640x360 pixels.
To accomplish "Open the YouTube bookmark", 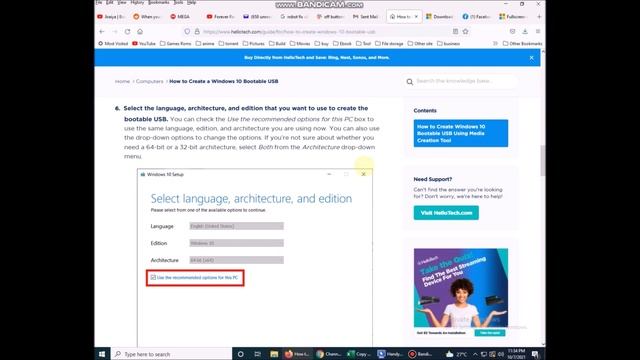I will 144,43.
